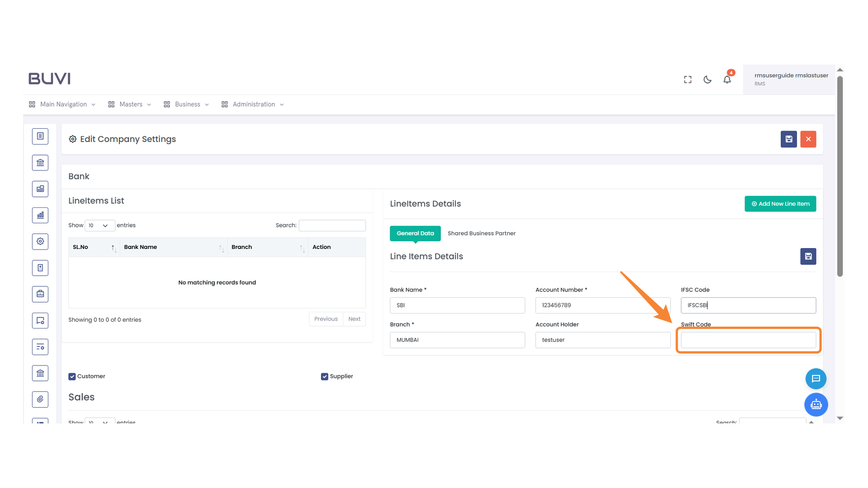Open the Business menu
Screen dimensions: 868x488
click(187, 104)
